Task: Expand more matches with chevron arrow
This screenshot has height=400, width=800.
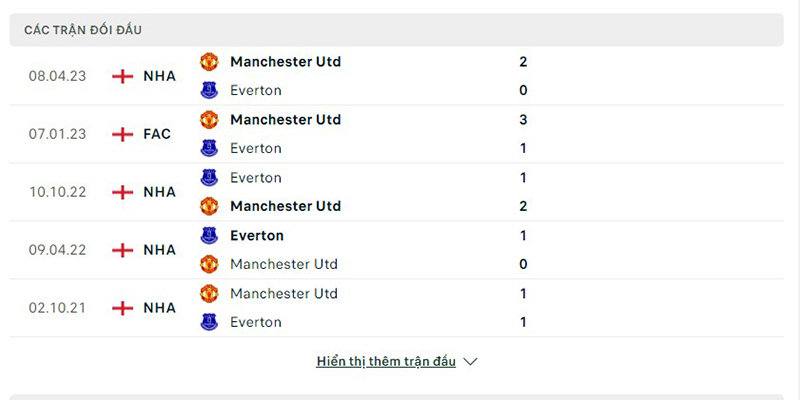Action: (x=471, y=362)
